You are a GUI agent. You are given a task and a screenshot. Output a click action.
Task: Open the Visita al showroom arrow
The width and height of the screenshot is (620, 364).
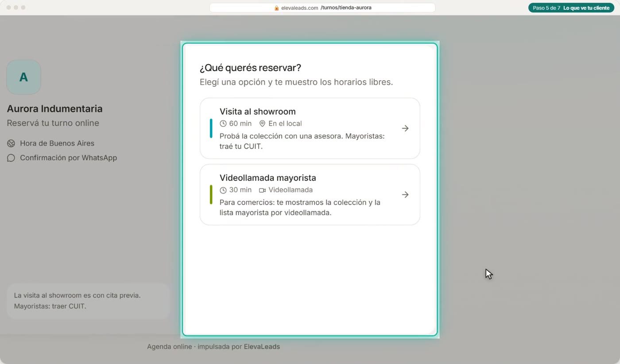point(405,128)
